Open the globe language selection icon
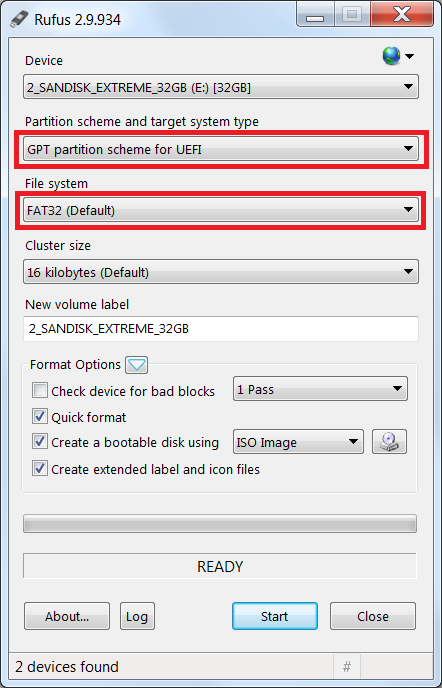The width and height of the screenshot is (442, 688). 398,56
